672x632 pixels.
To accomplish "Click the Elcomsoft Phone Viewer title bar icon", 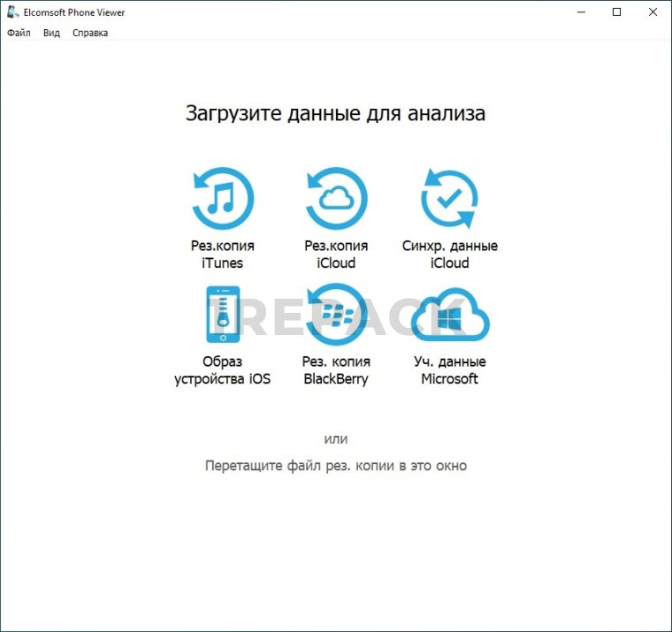I will pos(12,12).
